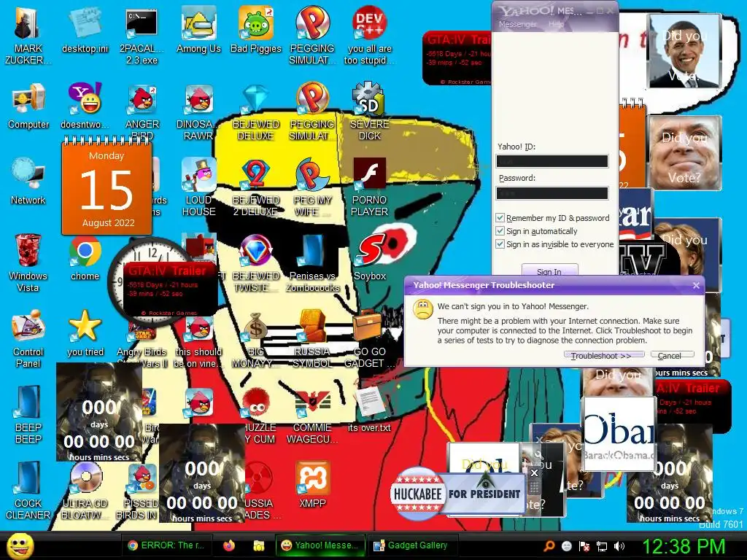Open the Messenger menu in Yahoo Messenger
Screen dimensions: 747x560
(x=517, y=24)
